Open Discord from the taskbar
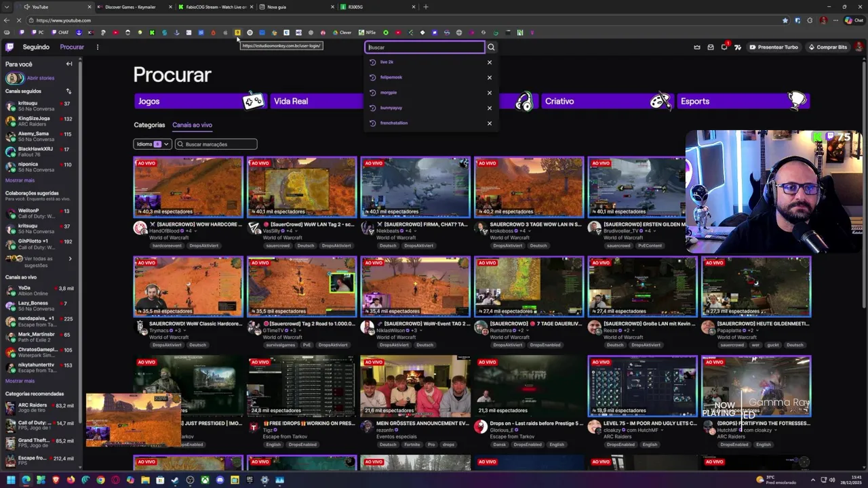This screenshot has width=868, height=488. coord(220,480)
